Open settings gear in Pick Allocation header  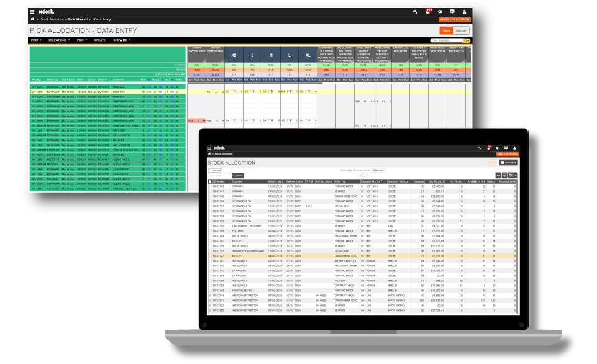[440, 12]
